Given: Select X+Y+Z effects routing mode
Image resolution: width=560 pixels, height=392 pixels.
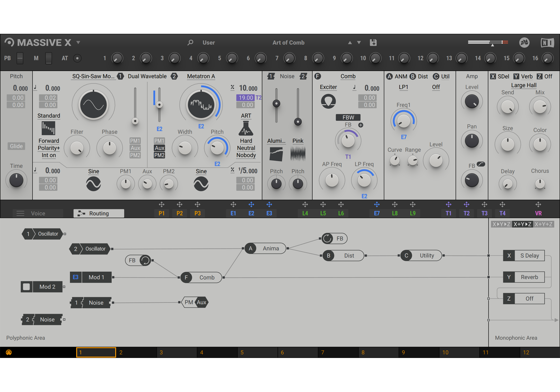Looking at the screenshot, I should (543, 224).
